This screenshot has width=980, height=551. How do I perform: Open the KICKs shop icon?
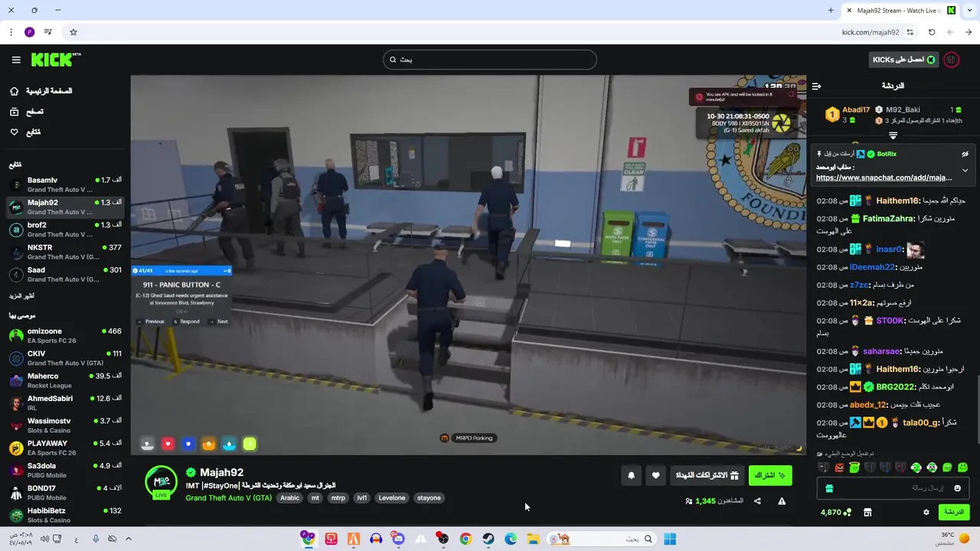(867, 512)
